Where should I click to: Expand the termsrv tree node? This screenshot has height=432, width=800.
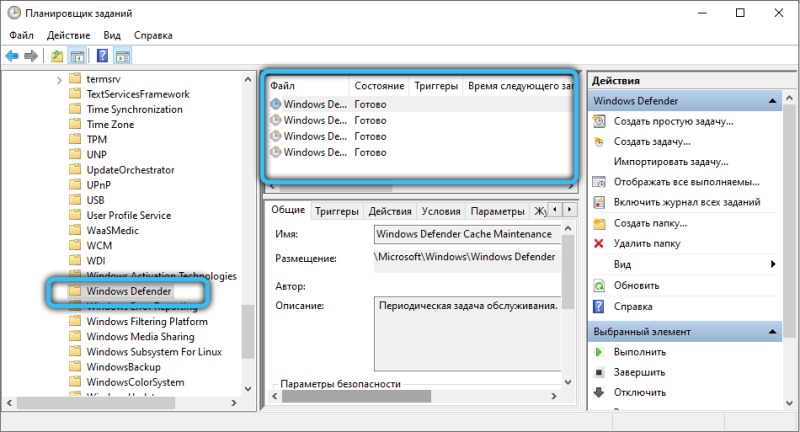pos(59,80)
